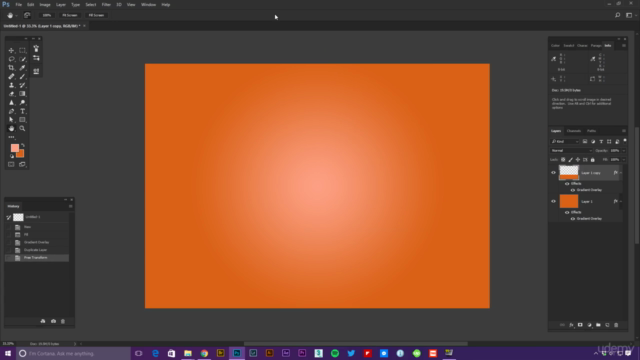Image resolution: width=640 pixels, height=360 pixels.
Task: Change screen mode from toolbox
Action: coord(22,164)
